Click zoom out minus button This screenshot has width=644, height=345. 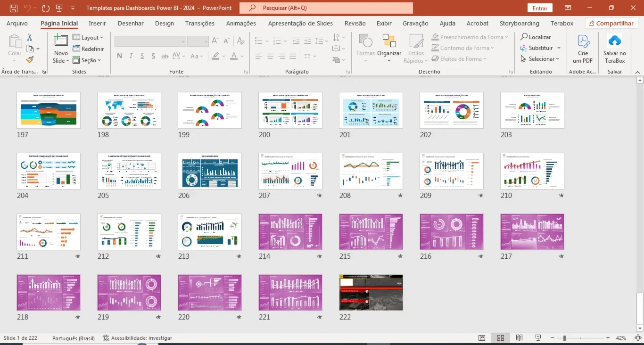pos(553,338)
